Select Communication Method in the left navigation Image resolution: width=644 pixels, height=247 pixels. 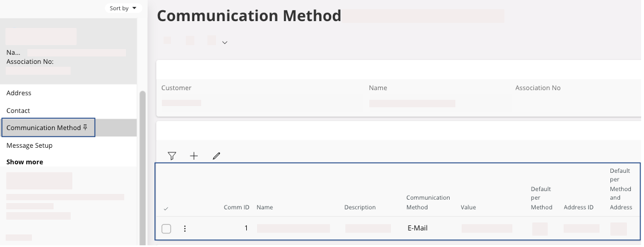(43, 128)
